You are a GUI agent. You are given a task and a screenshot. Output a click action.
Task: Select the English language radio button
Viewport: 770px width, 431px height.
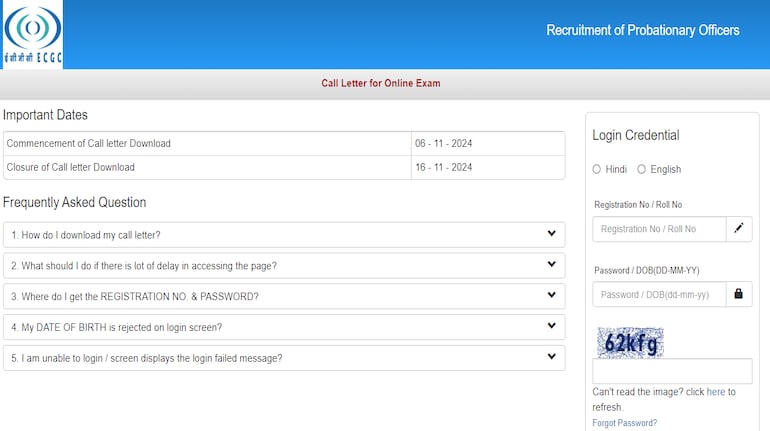pos(642,170)
